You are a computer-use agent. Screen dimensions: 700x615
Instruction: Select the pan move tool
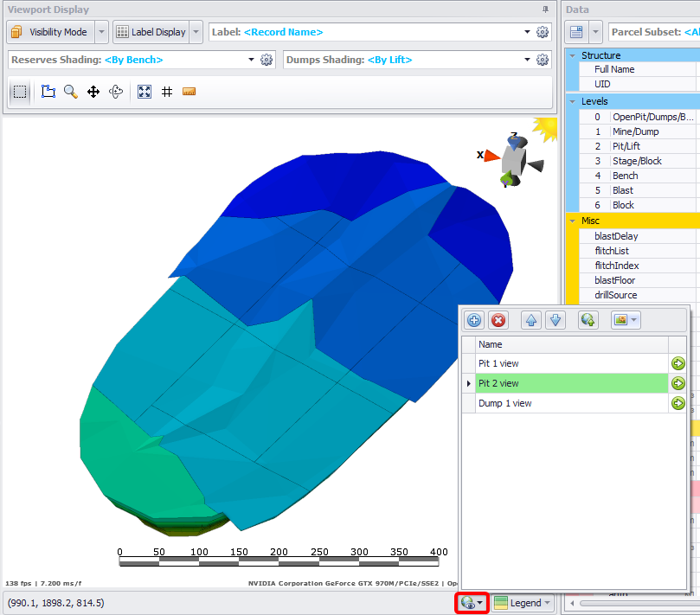click(93, 92)
